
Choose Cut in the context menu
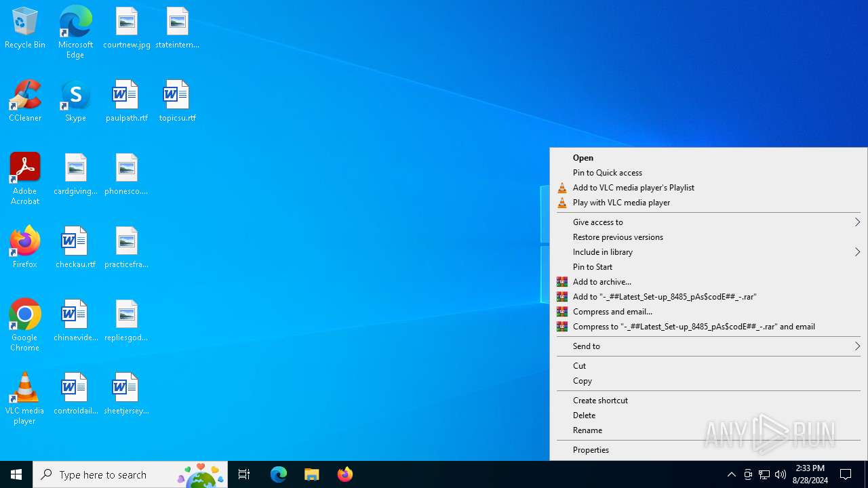tap(709, 366)
